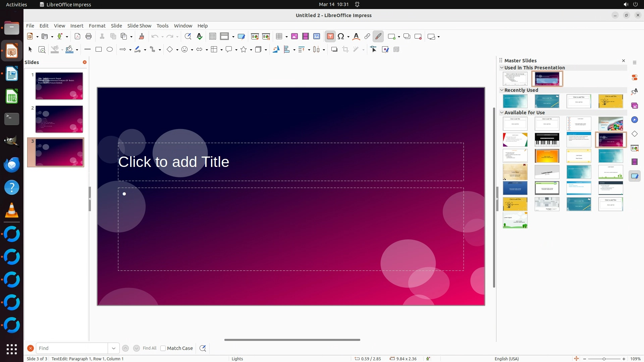Click the zoom slider in status bar
644x362 pixels.
click(604, 359)
